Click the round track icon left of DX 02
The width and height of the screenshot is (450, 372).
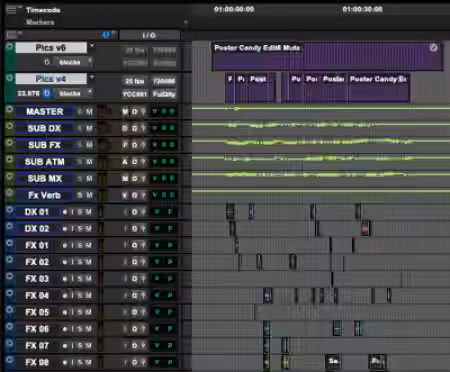pyautogui.click(x=10, y=226)
